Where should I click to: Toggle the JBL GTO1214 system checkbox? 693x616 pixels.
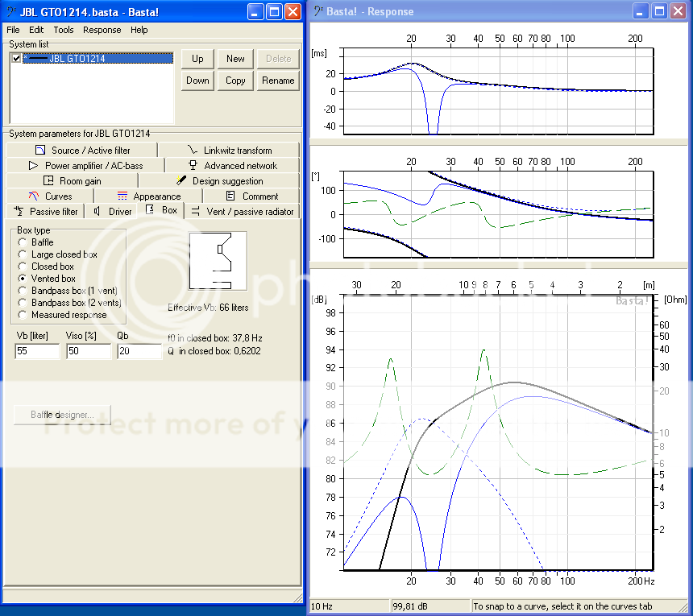click(x=16, y=59)
